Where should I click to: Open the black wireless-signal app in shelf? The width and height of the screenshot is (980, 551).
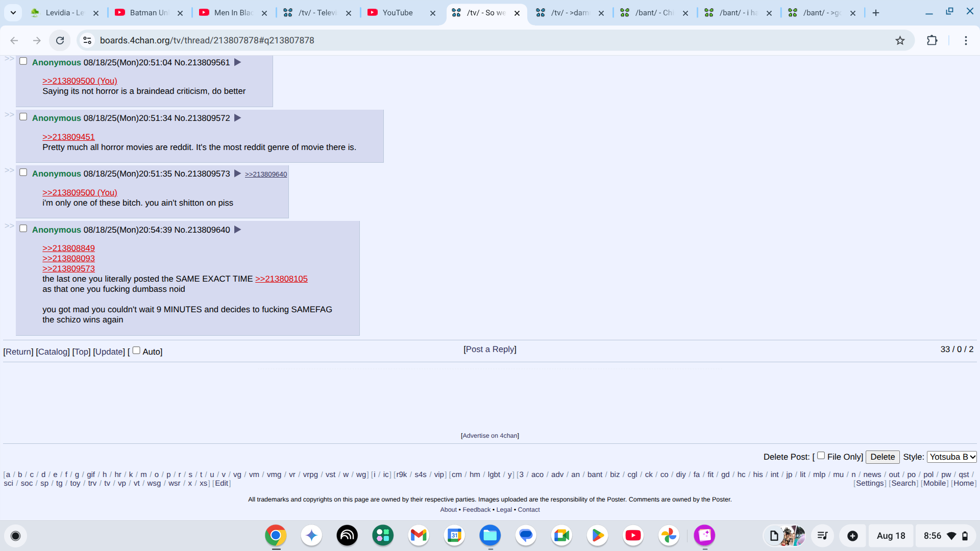pos(347,535)
